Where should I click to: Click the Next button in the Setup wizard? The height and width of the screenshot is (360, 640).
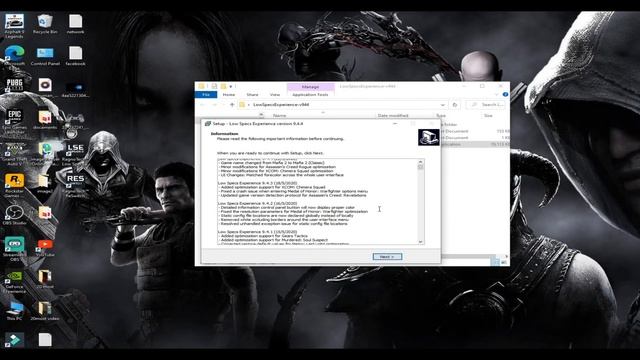click(387, 257)
